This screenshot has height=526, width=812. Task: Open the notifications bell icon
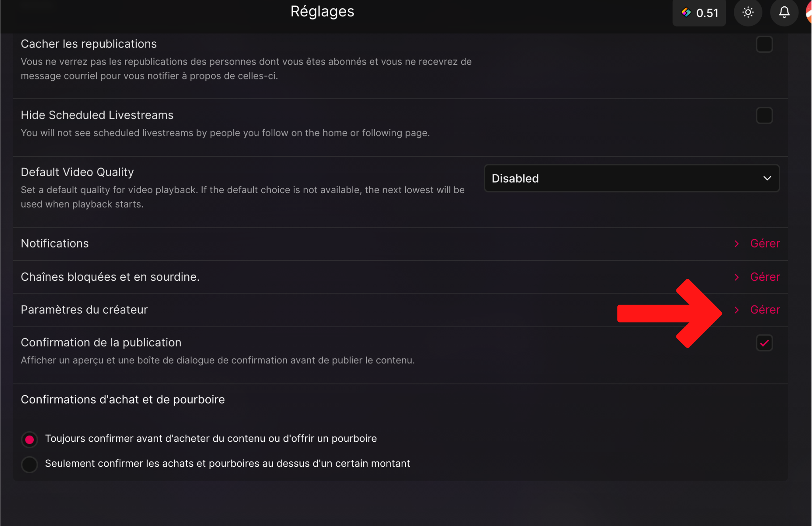click(784, 13)
